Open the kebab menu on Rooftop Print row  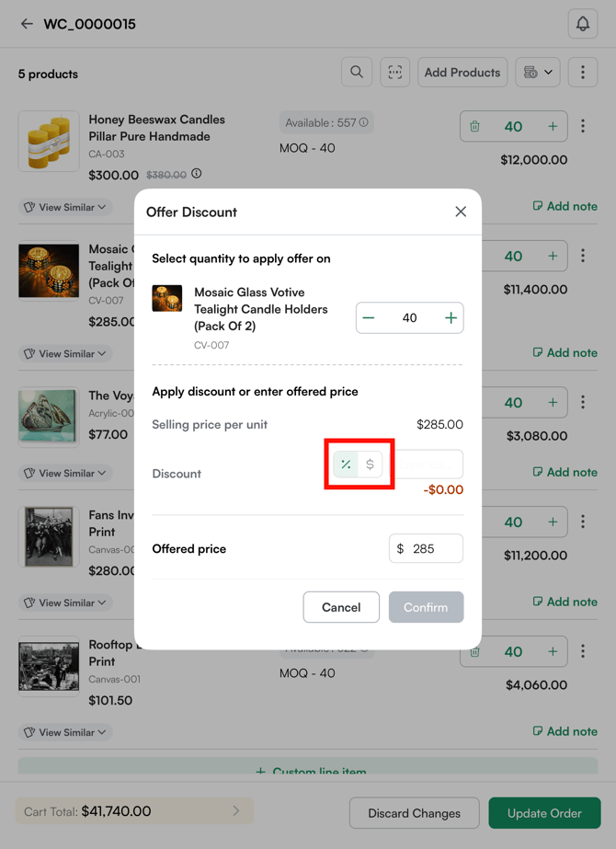[583, 651]
